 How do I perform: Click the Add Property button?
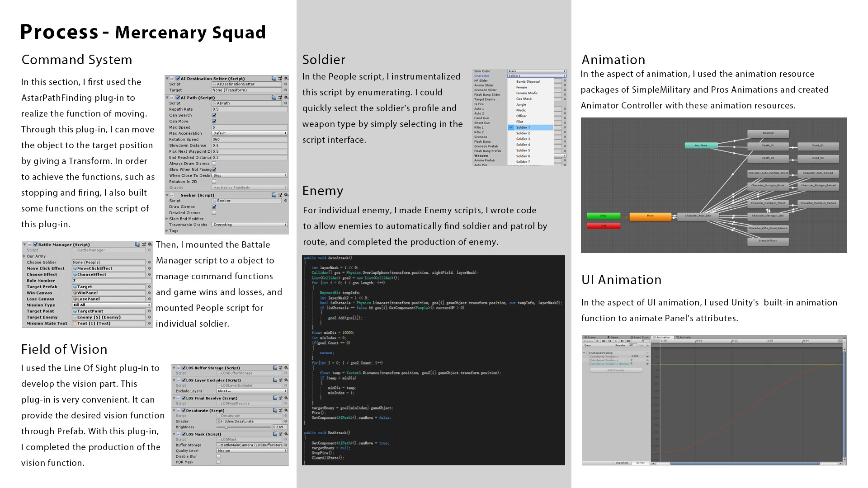(616, 370)
